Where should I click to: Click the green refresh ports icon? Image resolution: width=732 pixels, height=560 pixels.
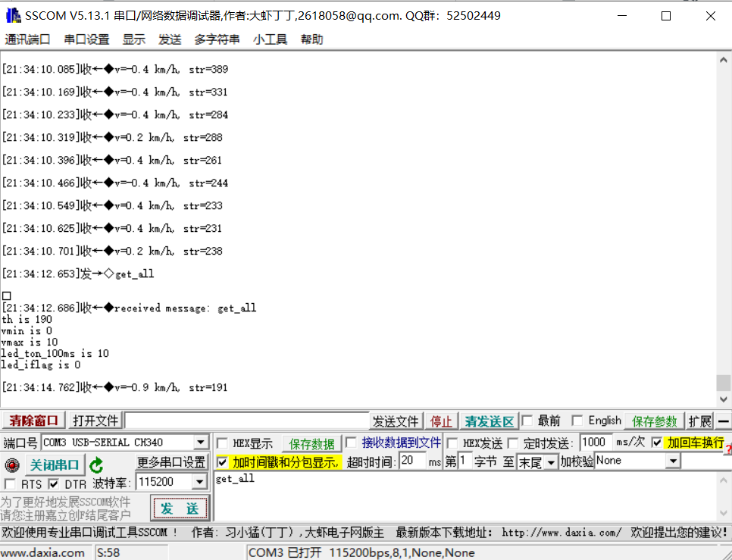click(x=96, y=465)
